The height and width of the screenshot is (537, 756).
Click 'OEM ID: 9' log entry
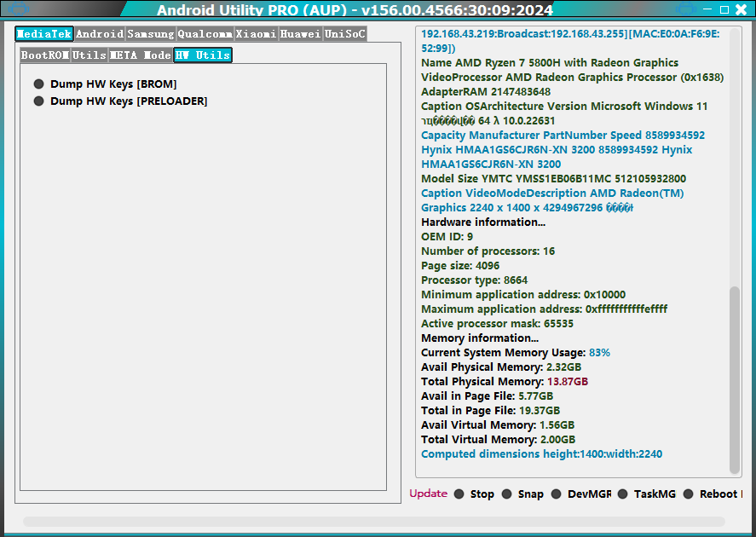click(447, 237)
